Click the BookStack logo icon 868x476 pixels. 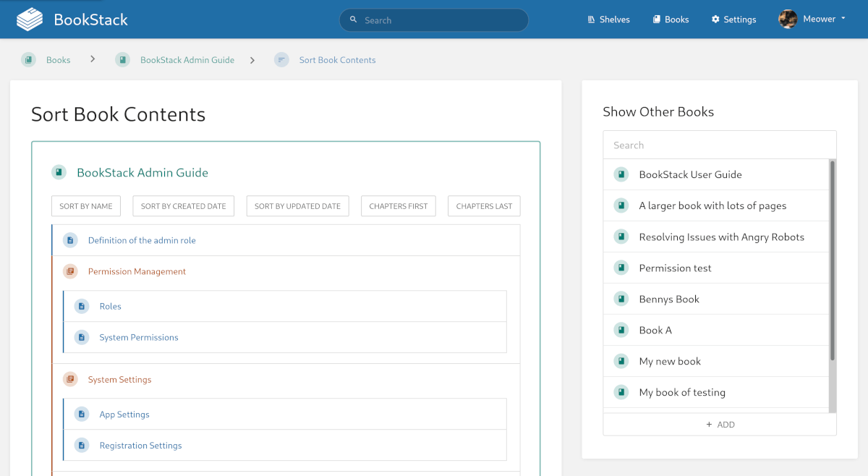click(x=30, y=20)
